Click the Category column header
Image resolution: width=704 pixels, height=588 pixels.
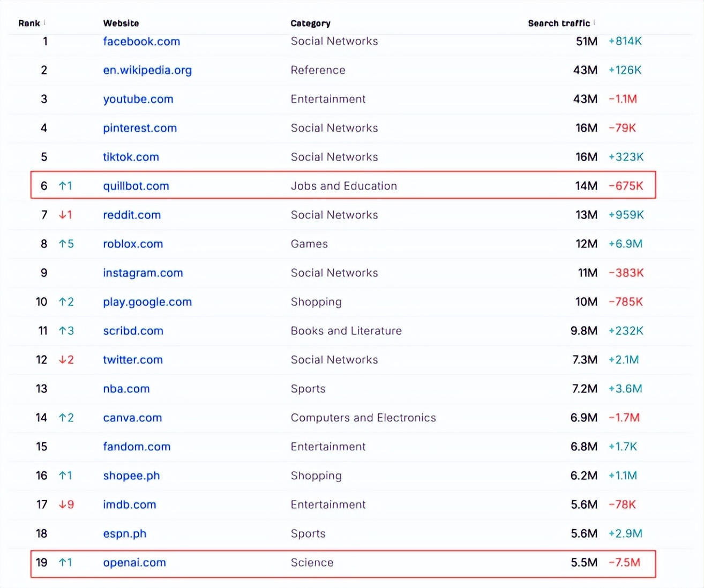pyautogui.click(x=310, y=23)
